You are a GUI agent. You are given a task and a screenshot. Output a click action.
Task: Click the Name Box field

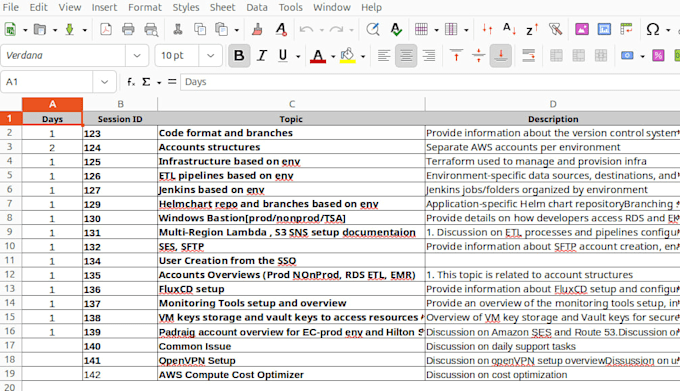pyautogui.click(x=47, y=82)
